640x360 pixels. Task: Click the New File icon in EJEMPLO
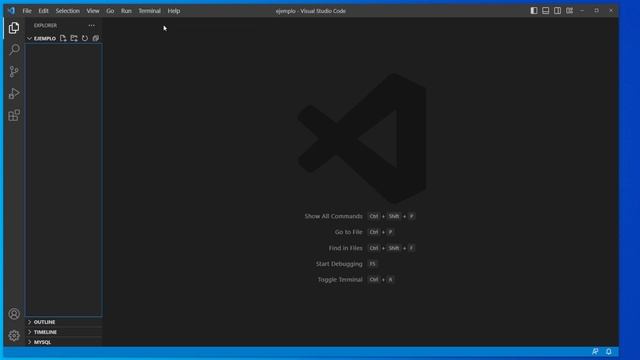pyautogui.click(x=63, y=38)
